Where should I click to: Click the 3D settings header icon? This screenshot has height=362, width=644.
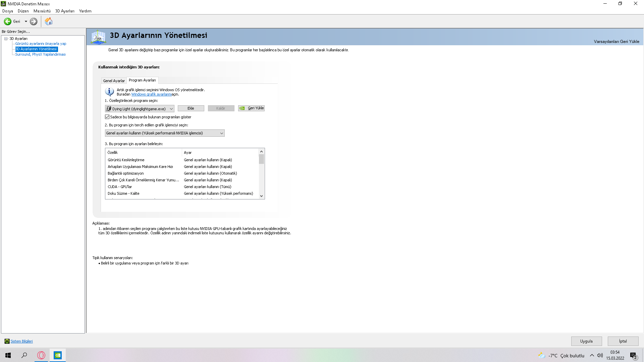[x=98, y=37]
